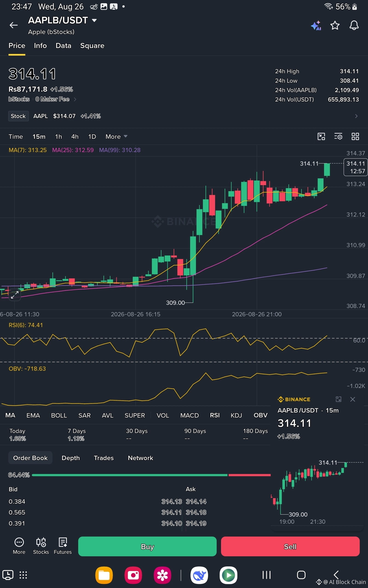Select the Network tab
Viewport: 368px width, 588px height.
pyautogui.click(x=141, y=458)
